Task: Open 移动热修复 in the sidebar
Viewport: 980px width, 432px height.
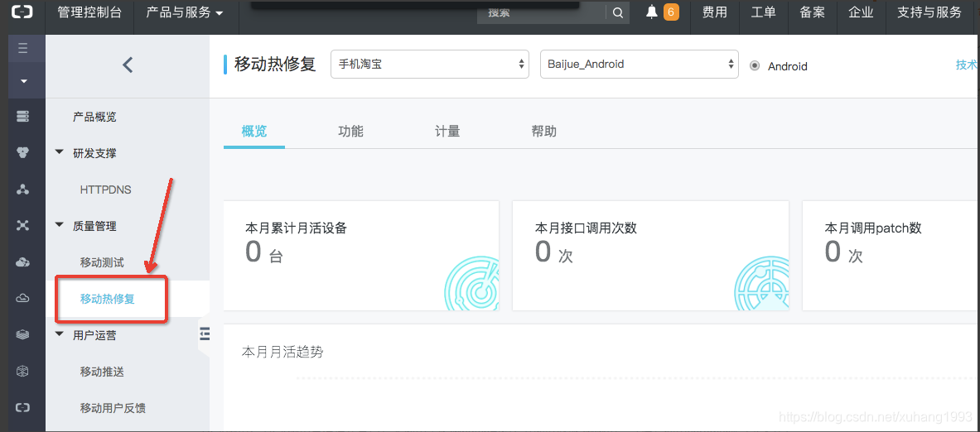Action: [x=108, y=299]
